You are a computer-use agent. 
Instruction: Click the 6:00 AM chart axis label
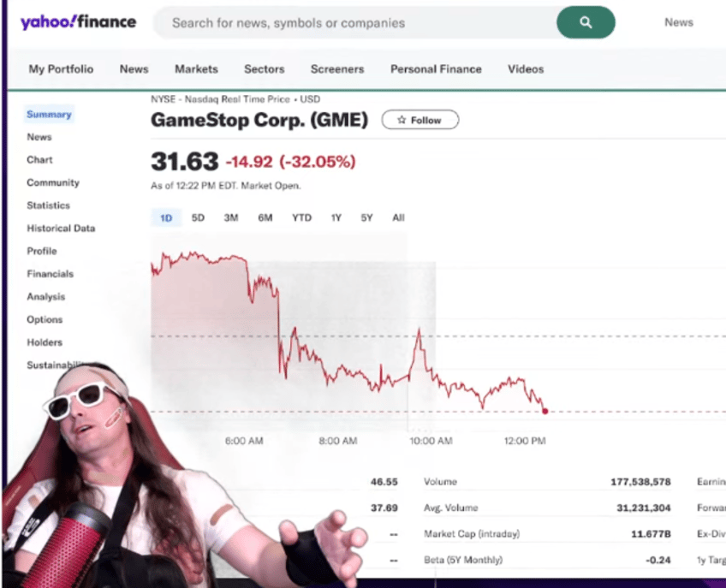click(x=244, y=441)
